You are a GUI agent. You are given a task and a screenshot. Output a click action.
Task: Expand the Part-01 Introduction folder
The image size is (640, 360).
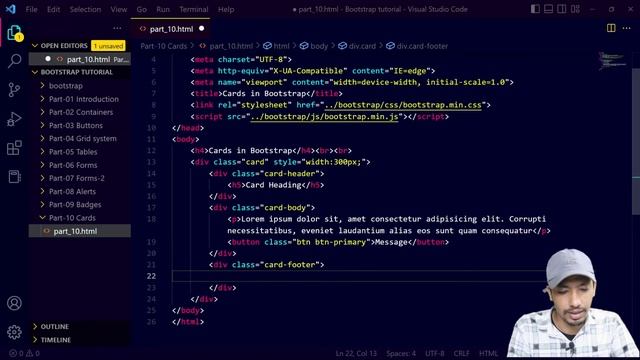point(84,99)
